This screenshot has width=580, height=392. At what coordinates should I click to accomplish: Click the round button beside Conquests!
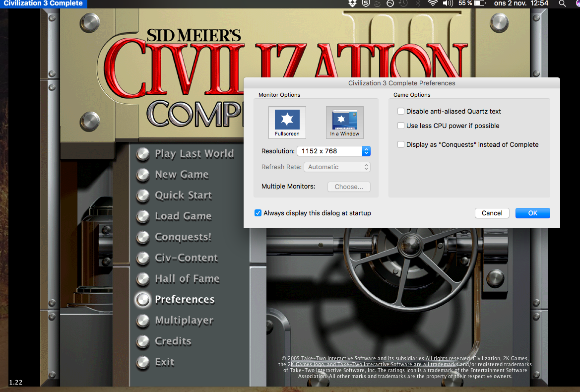pyautogui.click(x=143, y=237)
